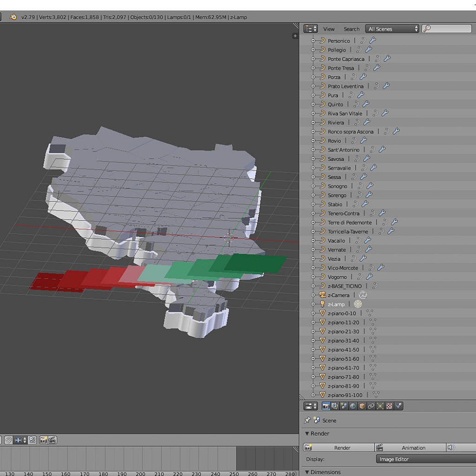Open the editor type selector in timeline header

[2, 439]
